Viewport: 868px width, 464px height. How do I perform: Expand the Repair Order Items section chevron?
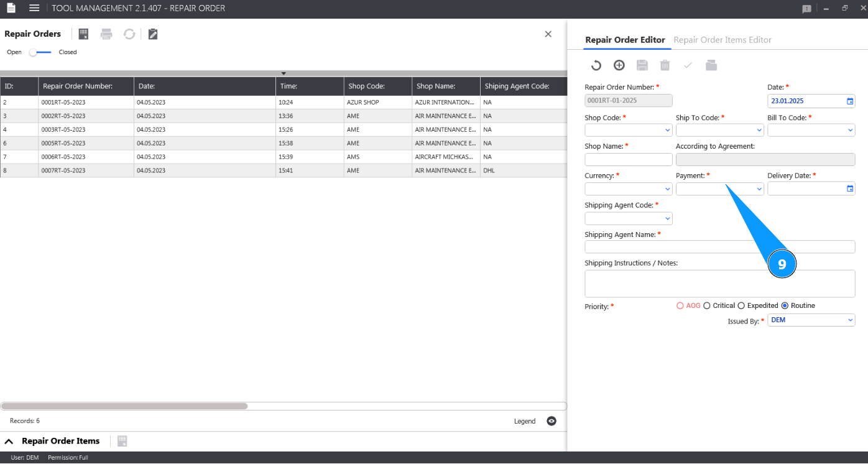tap(9, 441)
